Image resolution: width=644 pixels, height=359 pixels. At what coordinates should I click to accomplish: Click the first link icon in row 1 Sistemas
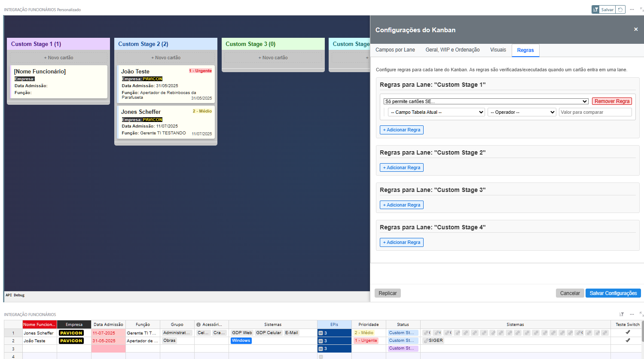pyautogui.click(x=426, y=333)
